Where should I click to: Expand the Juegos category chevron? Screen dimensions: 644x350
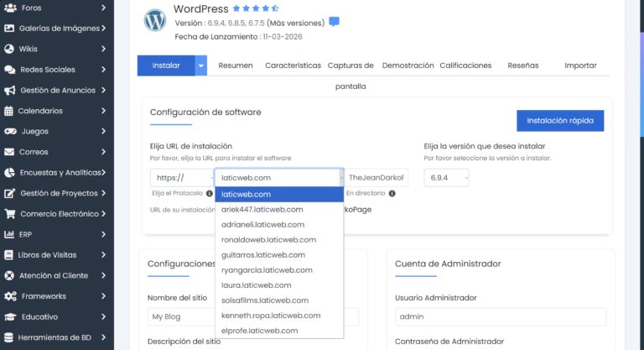pos(103,131)
